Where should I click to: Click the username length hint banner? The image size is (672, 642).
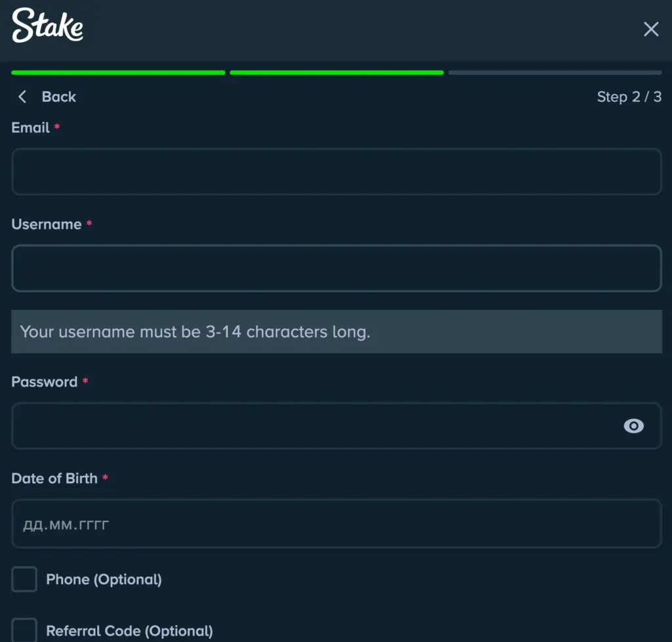(336, 332)
